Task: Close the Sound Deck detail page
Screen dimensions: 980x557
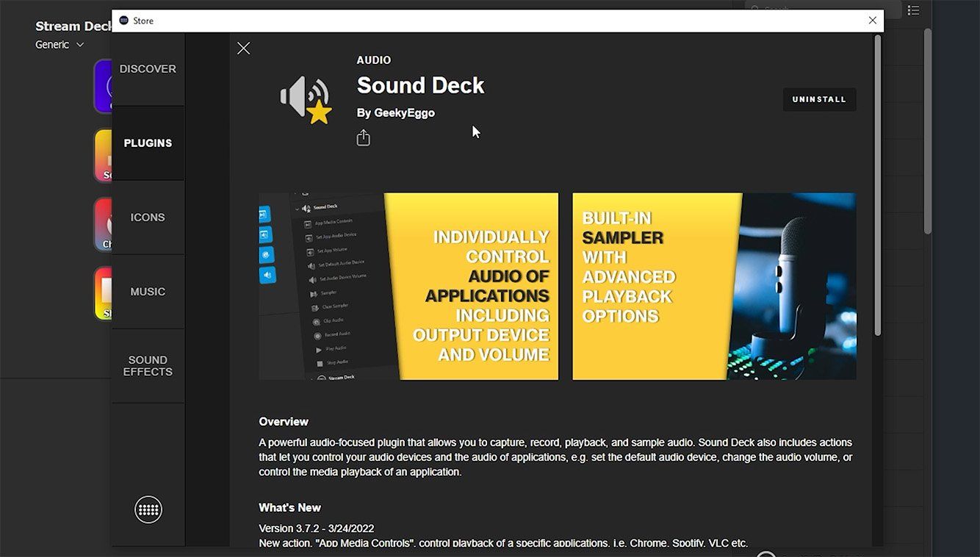Action: click(244, 48)
